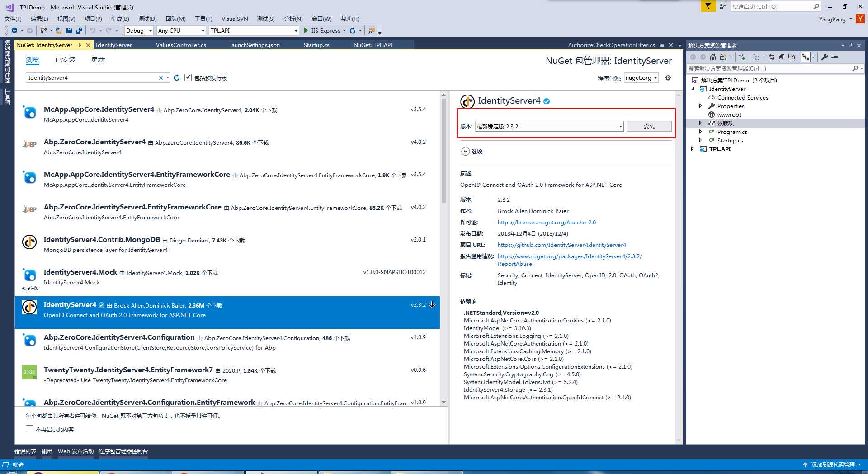
Task: Refresh the NuGet package search results
Action: point(177,78)
